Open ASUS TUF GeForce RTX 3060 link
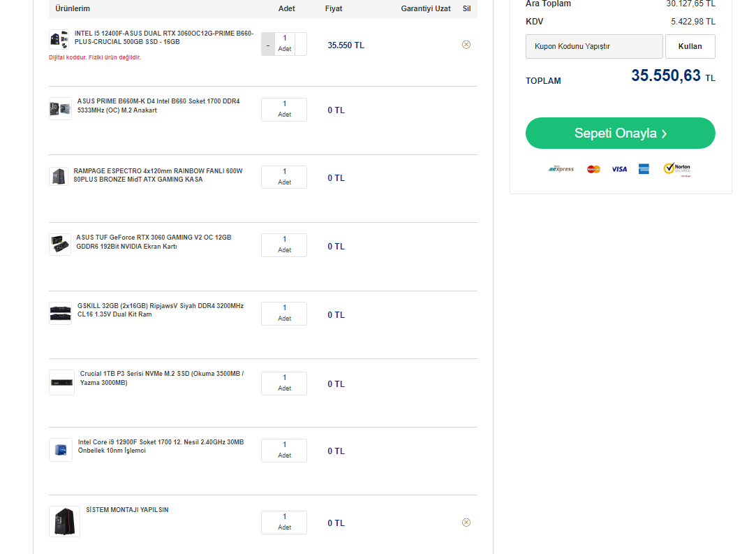 (x=154, y=242)
